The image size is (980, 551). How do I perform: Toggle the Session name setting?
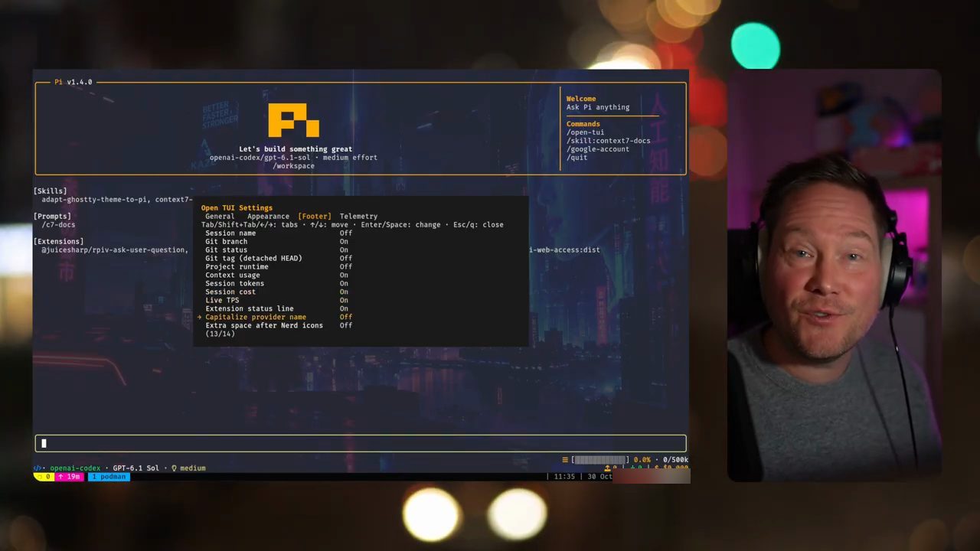(x=279, y=233)
